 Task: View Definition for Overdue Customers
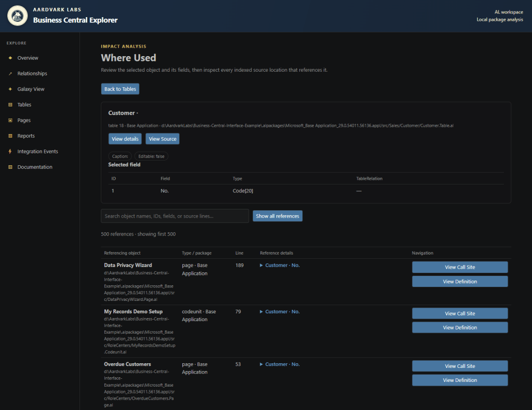tap(460, 380)
